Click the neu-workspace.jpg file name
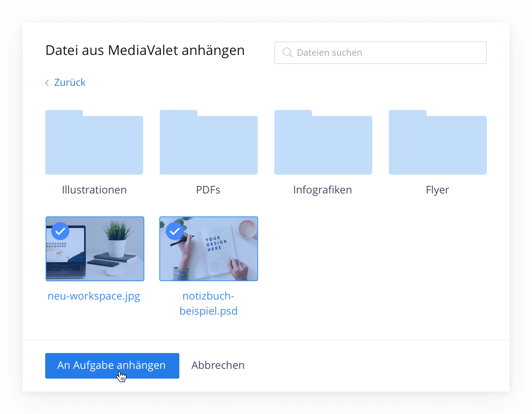The height and width of the screenshot is (414, 532). 94,296
